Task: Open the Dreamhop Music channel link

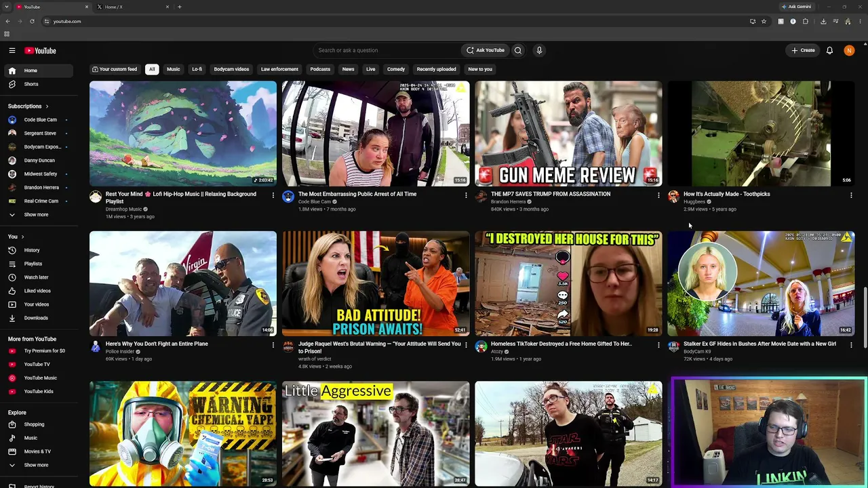Action: tap(123, 209)
